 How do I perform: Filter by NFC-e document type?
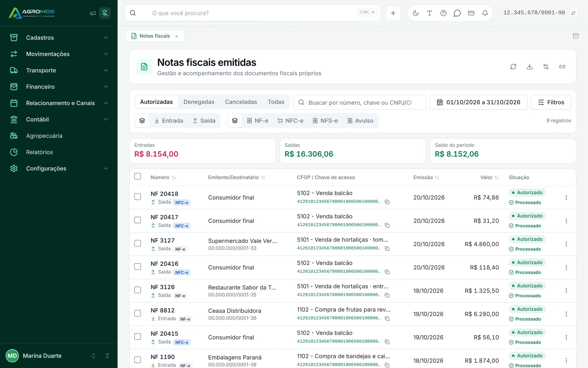[290, 121]
